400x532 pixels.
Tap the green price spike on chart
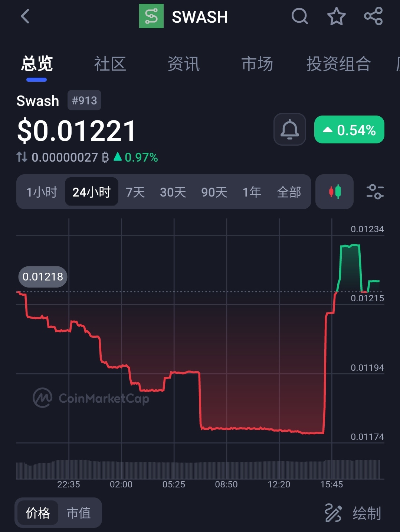click(350, 267)
